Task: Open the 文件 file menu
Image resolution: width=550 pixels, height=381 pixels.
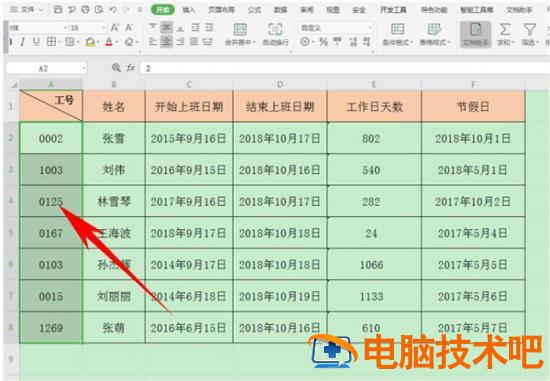Action: (x=26, y=9)
